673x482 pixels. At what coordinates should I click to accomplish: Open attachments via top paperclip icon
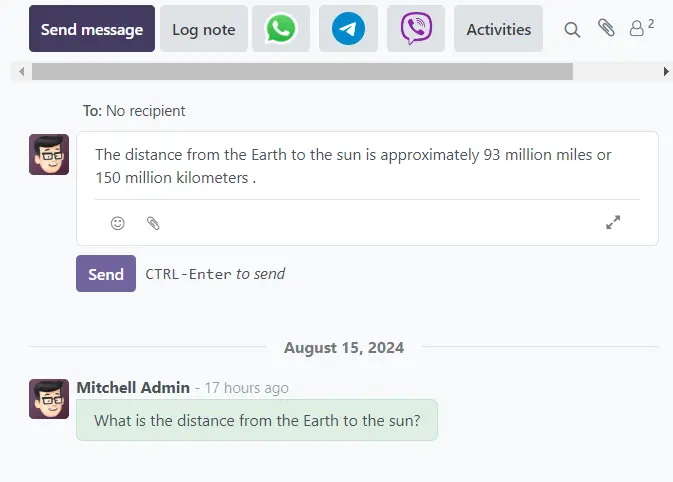[606, 28]
